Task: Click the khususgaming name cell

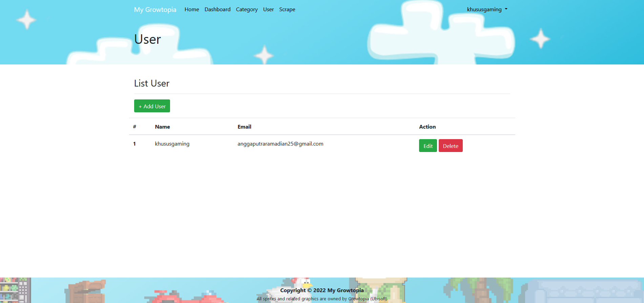Action: coord(172,144)
